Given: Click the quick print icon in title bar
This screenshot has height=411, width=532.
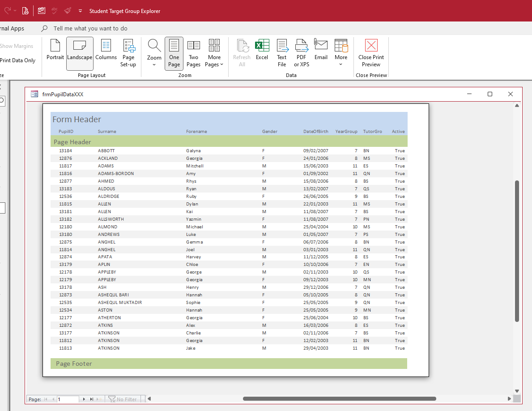Looking at the screenshot, I should pyautogui.click(x=26, y=11).
